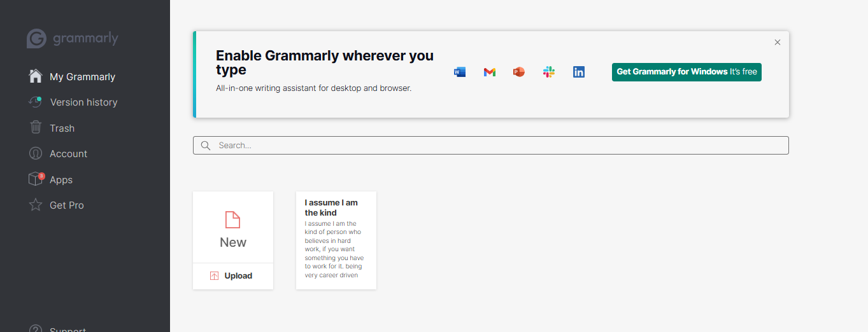Open Account settings from the sidebar

click(68, 154)
